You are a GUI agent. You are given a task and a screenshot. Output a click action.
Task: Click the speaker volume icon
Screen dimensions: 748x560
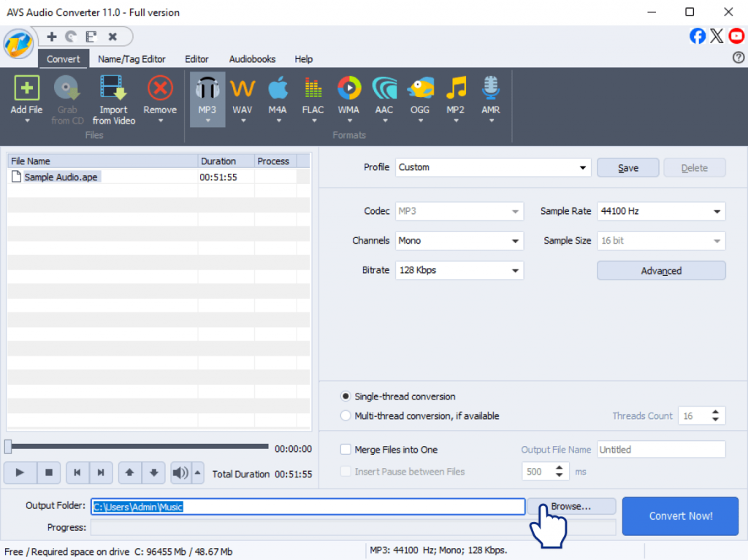tap(180, 472)
